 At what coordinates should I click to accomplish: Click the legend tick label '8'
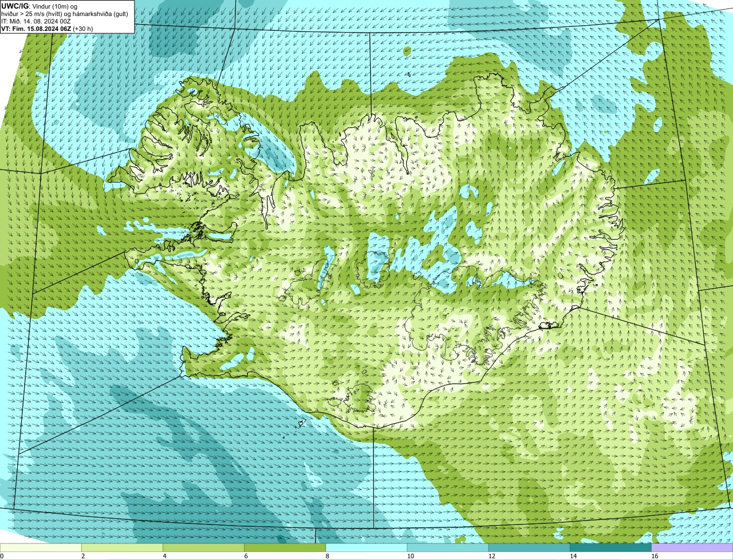[328, 556]
